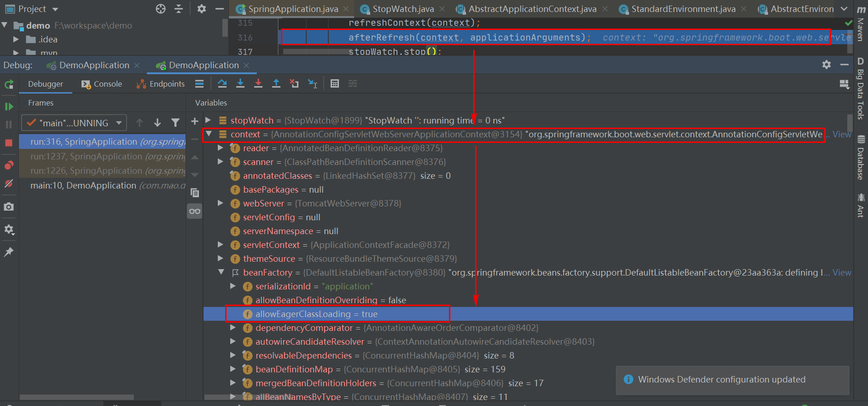The width and height of the screenshot is (868, 406).
Task: Expand the reader field
Action: pos(221,148)
